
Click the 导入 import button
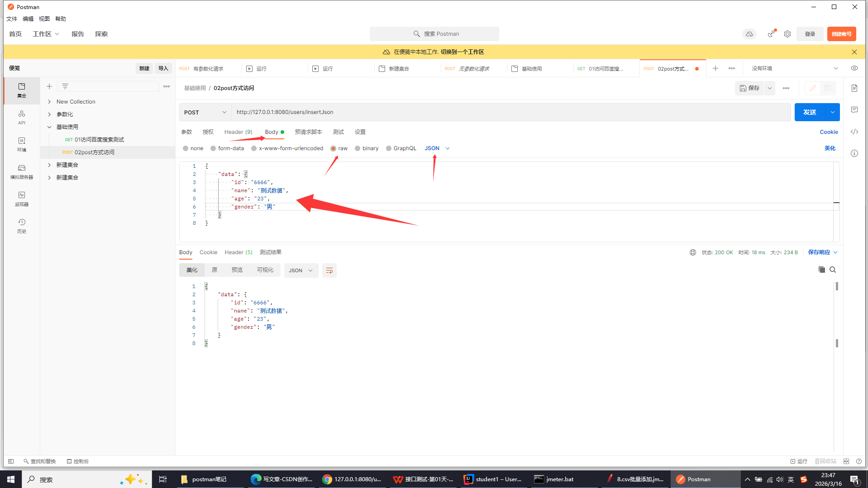pos(163,68)
